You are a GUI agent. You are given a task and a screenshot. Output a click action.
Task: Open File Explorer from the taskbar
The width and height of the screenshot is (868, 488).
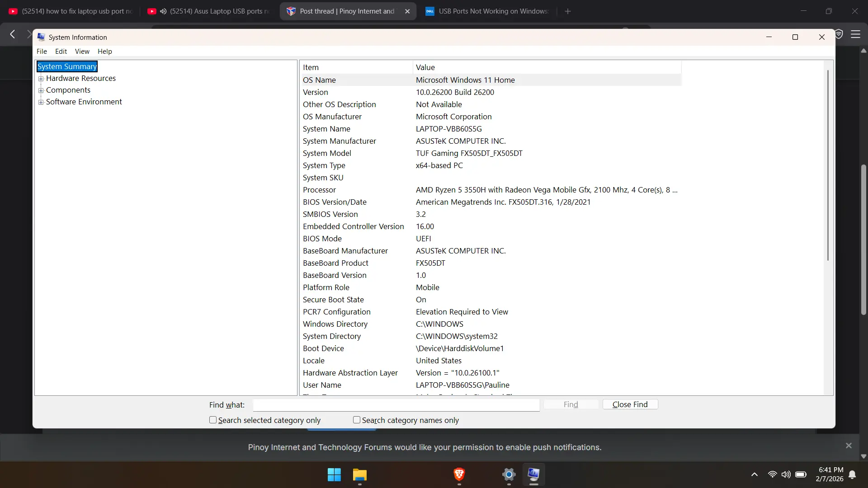point(360,475)
